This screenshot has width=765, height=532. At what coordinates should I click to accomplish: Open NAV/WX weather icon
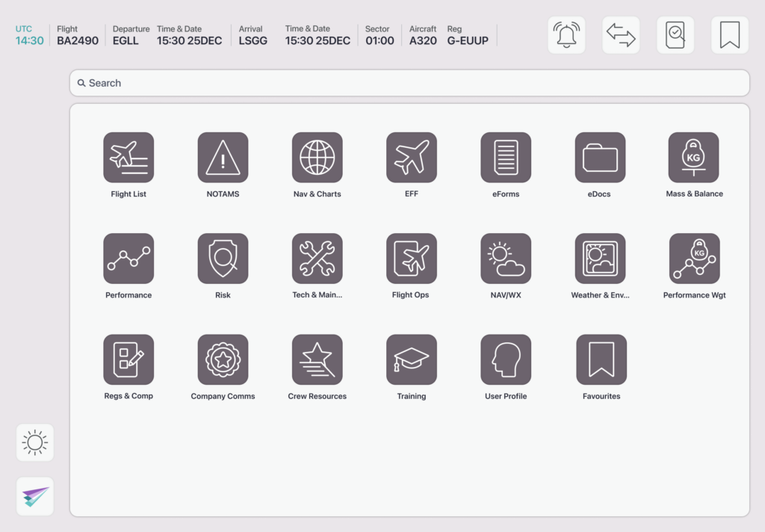[506, 259]
